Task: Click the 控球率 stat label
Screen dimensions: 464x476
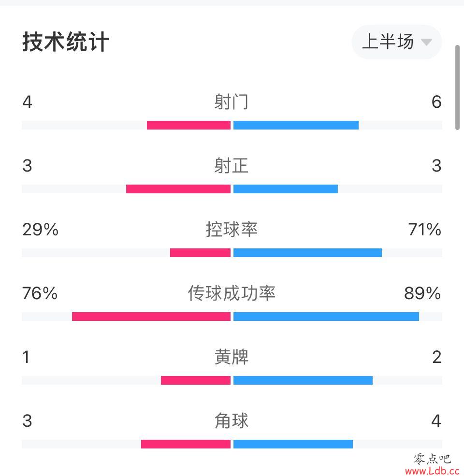Action: tap(232, 229)
